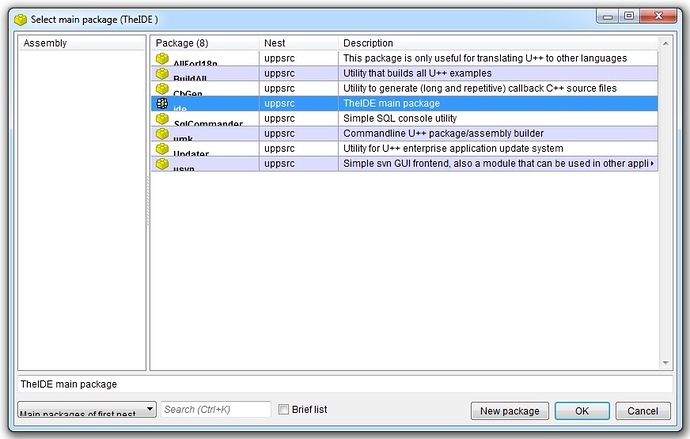Click the SqlCommander package icon
690x439 pixels.
point(162,118)
